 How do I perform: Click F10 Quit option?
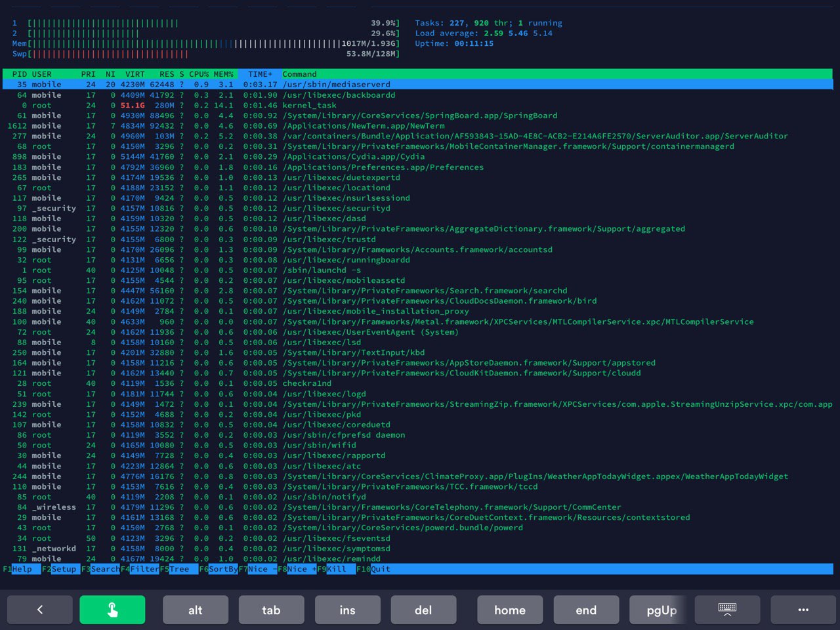(x=374, y=569)
